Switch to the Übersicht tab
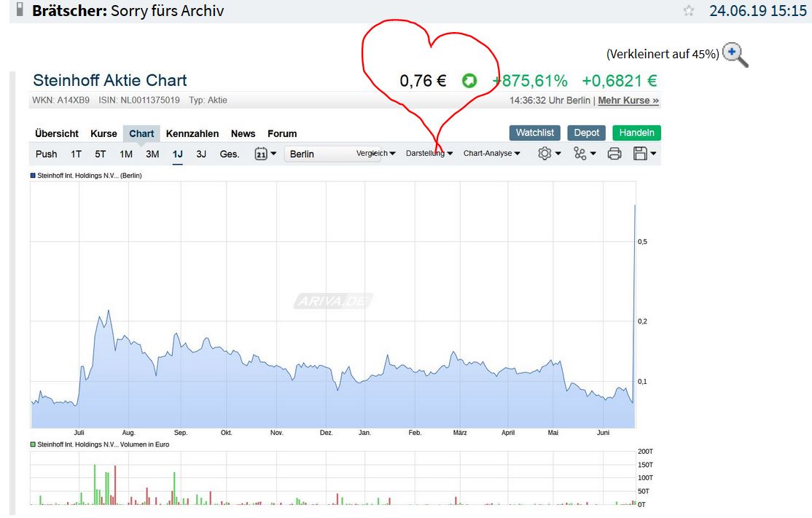This screenshot has width=812, height=518. pyautogui.click(x=57, y=133)
